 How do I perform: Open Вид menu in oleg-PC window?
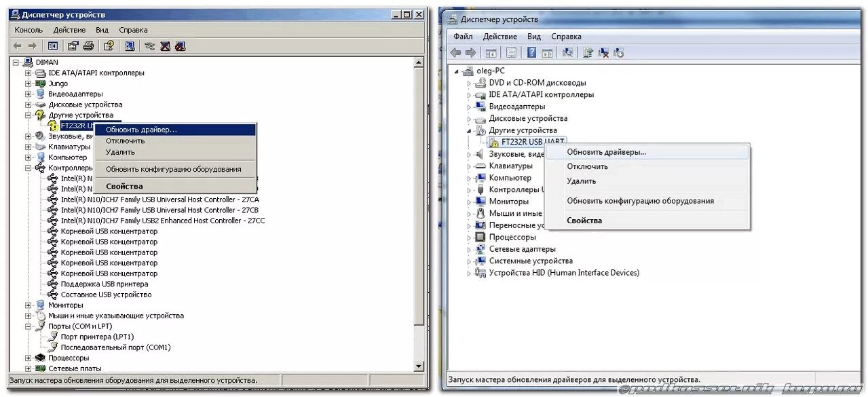coord(534,37)
